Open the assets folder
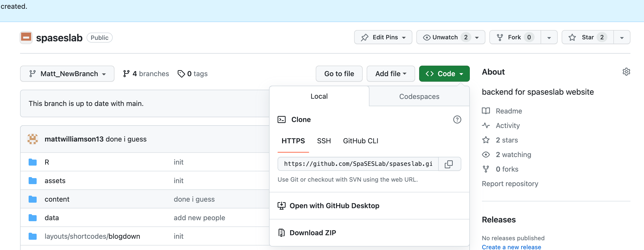The image size is (644, 250). click(x=55, y=181)
